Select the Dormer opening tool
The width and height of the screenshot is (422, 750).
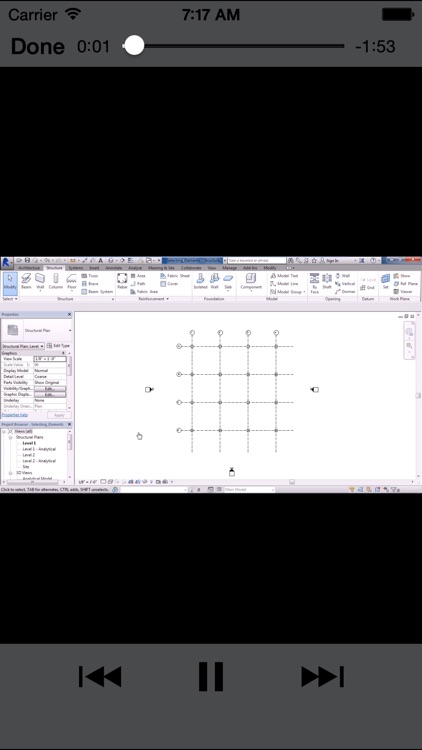[x=345, y=291]
